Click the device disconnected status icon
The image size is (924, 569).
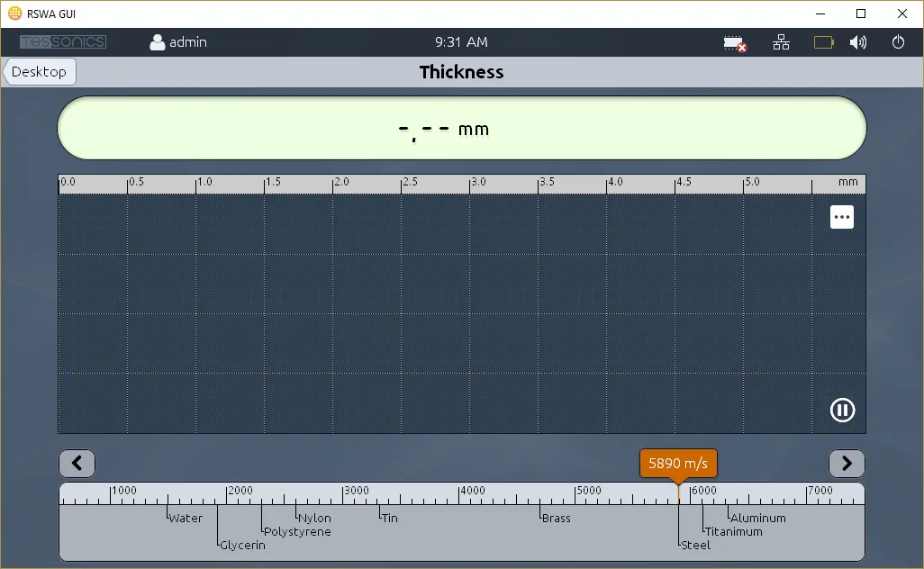736,43
